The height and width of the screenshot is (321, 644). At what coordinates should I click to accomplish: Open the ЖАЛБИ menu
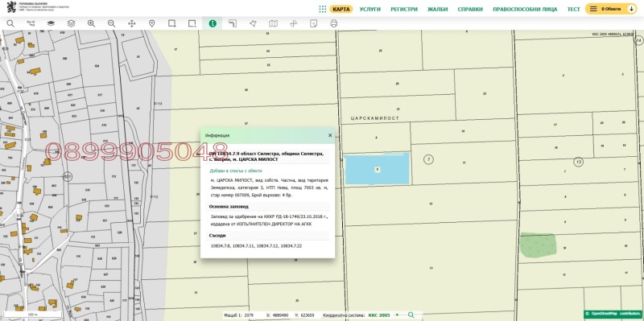[x=437, y=9]
